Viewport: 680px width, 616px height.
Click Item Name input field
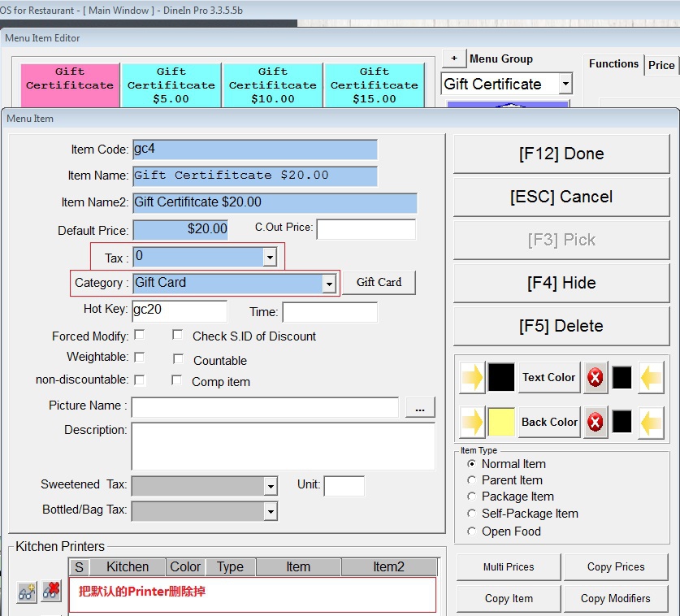tap(255, 176)
